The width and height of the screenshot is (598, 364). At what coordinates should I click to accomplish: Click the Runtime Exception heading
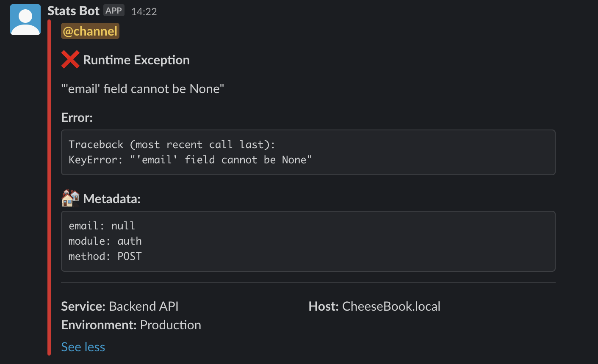coord(136,60)
